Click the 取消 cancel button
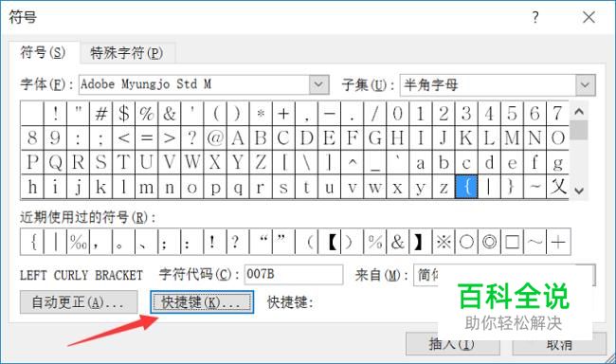The image size is (616, 364). pyautogui.click(x=559, y=344)
